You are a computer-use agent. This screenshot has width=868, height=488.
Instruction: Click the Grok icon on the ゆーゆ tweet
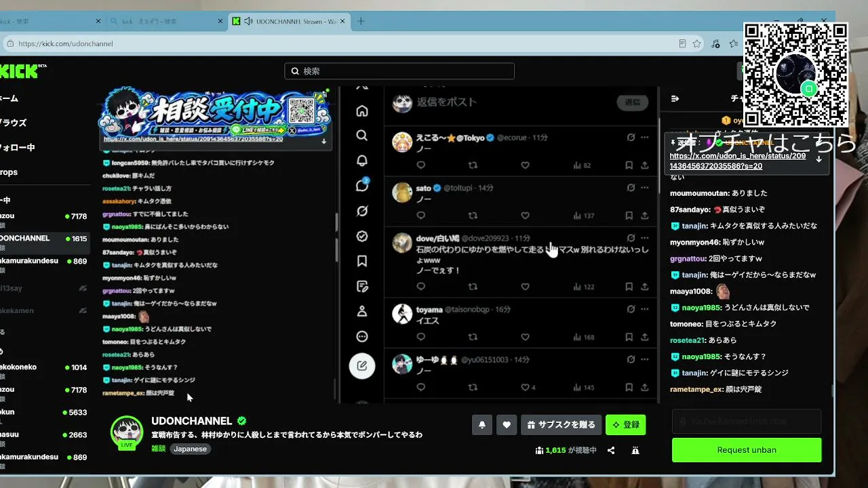pos(631,359)
